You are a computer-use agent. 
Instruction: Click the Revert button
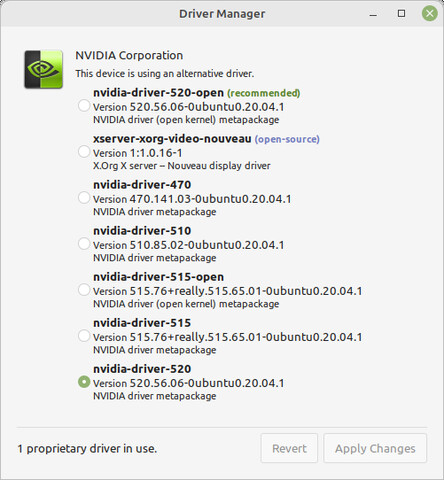click(289, 448)
